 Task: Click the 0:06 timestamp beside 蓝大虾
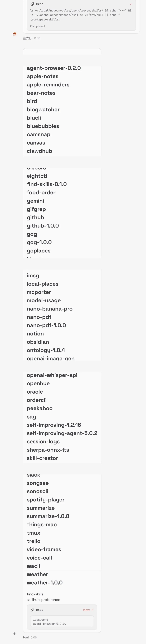37,38
